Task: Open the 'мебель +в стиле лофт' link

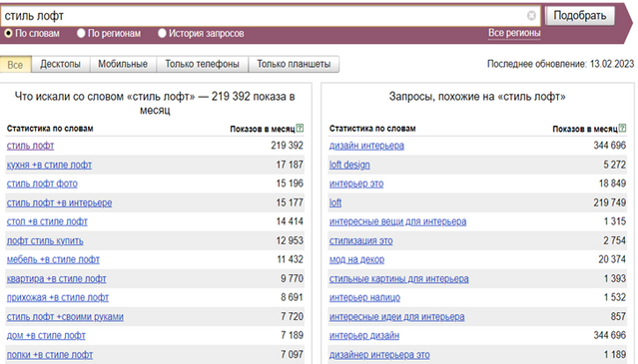Action: pyautogui.click(x=53, y=259)
